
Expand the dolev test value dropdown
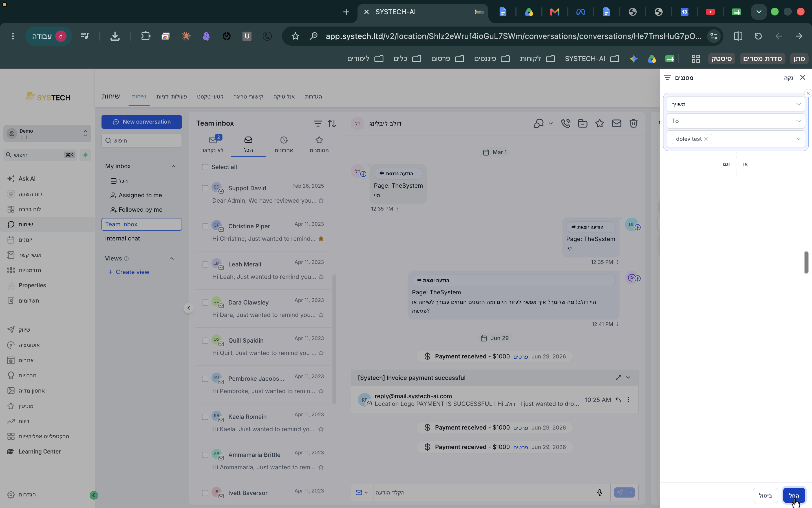tap(798, 139)
